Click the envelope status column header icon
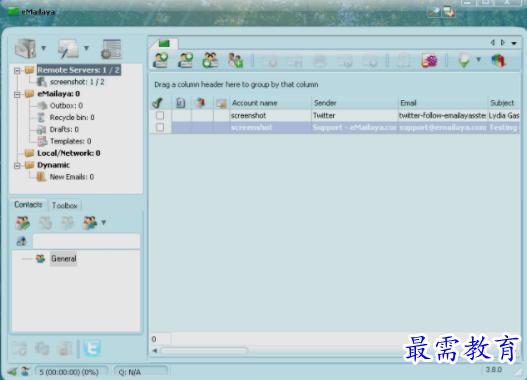Image resolution: width=527 pixels, height=380 pixels. (221, 103)
